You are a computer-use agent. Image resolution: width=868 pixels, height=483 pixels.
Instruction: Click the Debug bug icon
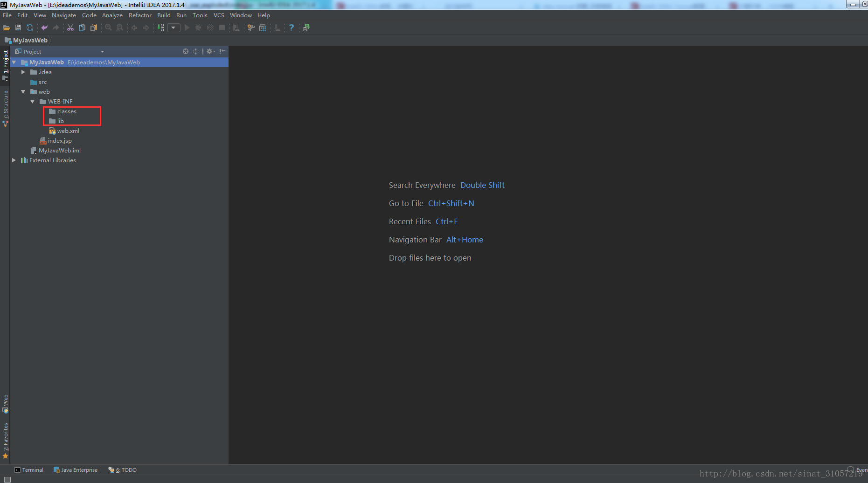[199, 28]
